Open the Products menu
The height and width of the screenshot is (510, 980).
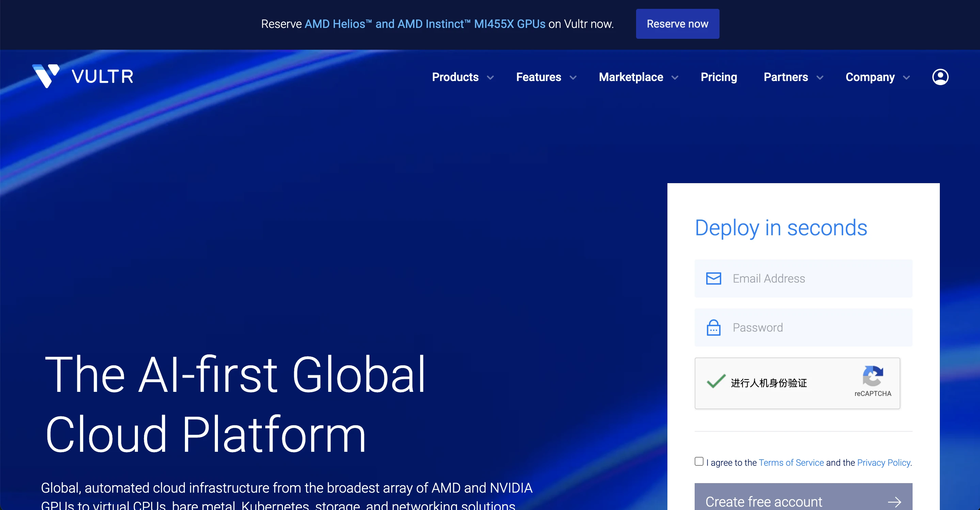[455, 77]
